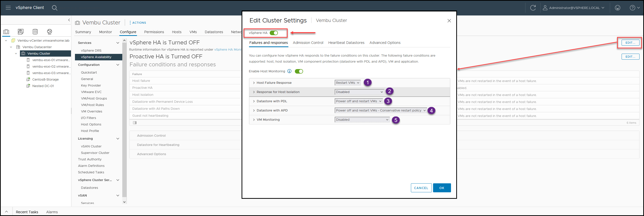Click the search magnifier icon
The image size is (644, 216).
pyautogui.click(x=55, y=8)
